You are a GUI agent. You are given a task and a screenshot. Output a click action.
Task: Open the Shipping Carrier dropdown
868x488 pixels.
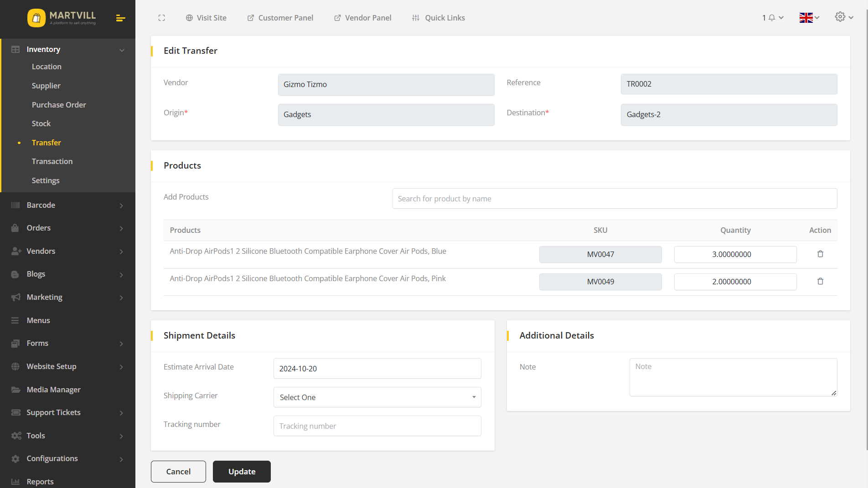(377, 397)
